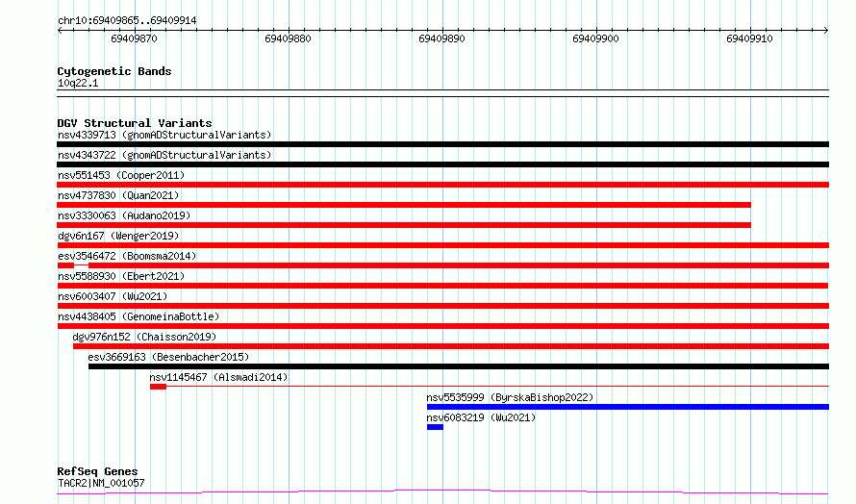Open variant dgv6n167 (Wenger2019)
856x504 pixels.
click(x=118, y=236)
